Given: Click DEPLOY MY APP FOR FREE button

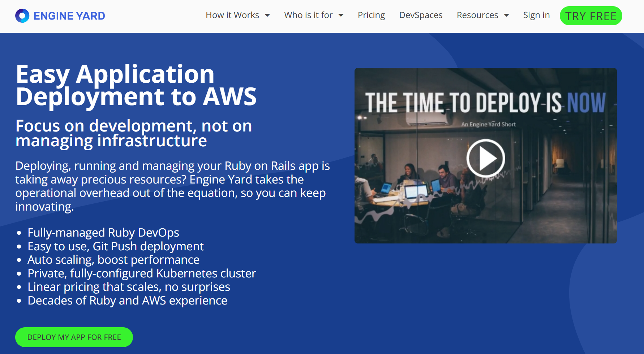Looking at the screenshot, I should [74, 337].
